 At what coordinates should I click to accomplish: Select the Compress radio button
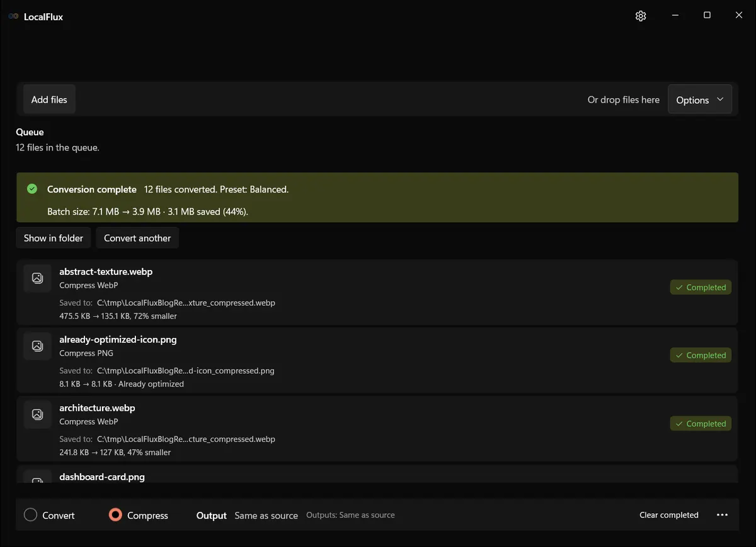pos(115,515)
